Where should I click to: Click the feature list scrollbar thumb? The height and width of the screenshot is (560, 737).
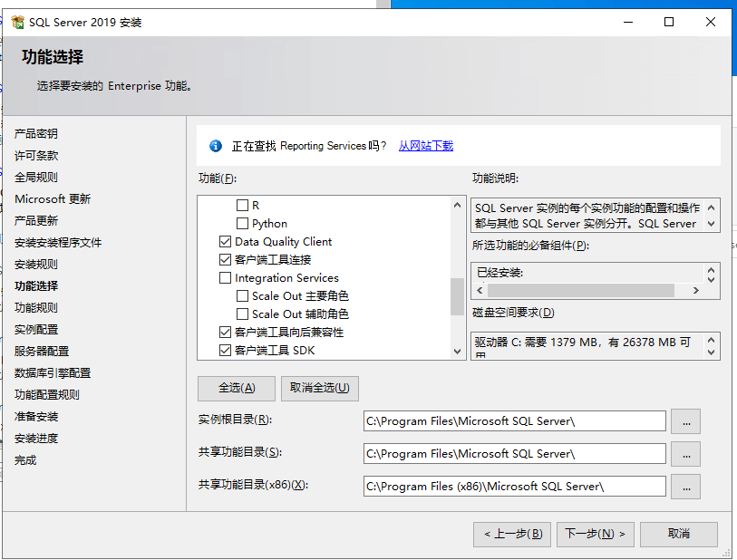tap(457, 296)
